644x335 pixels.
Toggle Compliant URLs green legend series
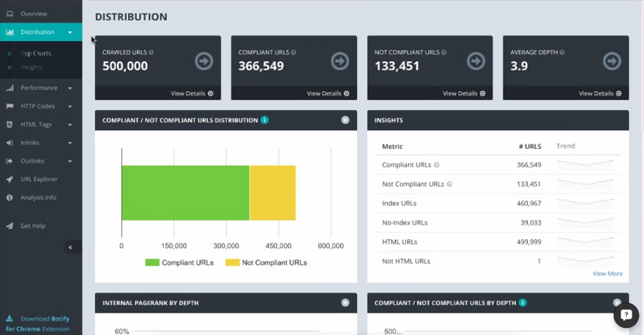(180, 262)
